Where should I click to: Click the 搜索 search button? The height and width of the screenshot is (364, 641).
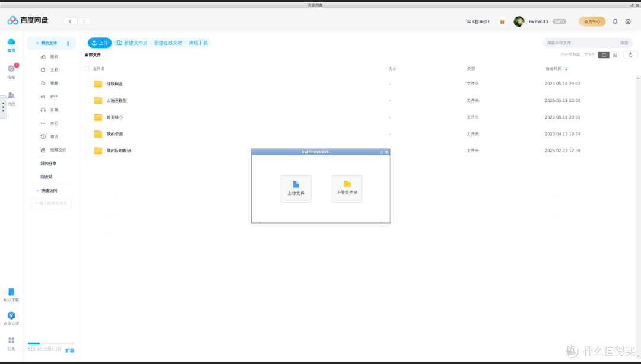coord(624,43)
